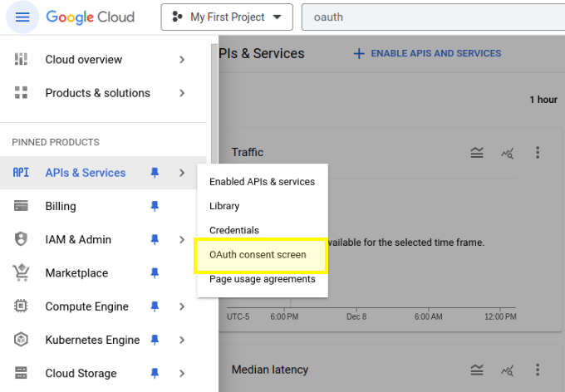The width and height of the screenshot is (565, 392).
Task: Click the IAM & Admin shield icon
Action: pyautogui.click(x=21, y=239)
